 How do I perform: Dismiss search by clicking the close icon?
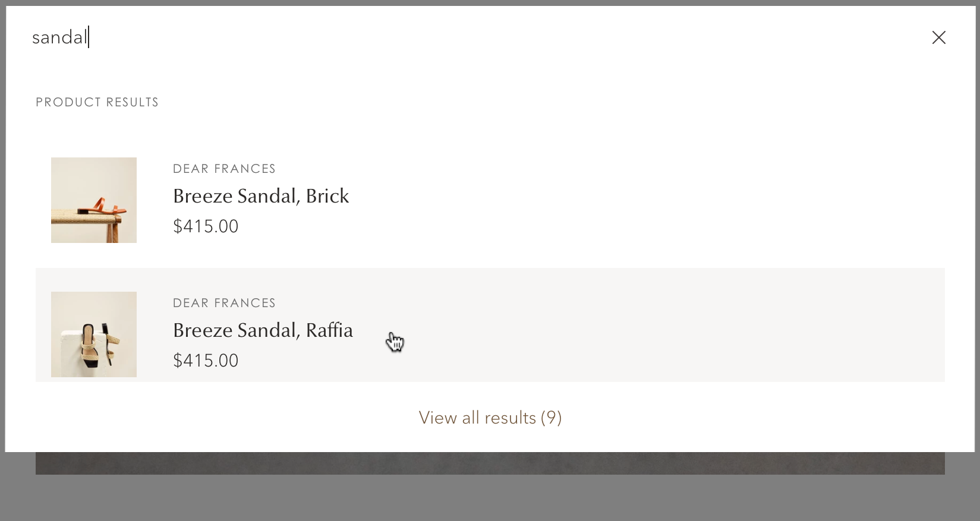(938, 37)
